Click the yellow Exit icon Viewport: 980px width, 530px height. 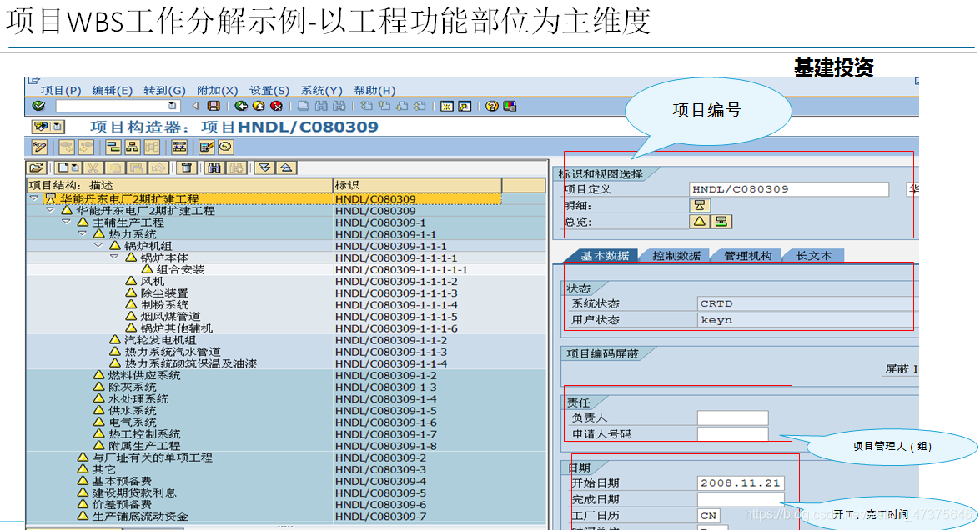(x=259, y=106)
